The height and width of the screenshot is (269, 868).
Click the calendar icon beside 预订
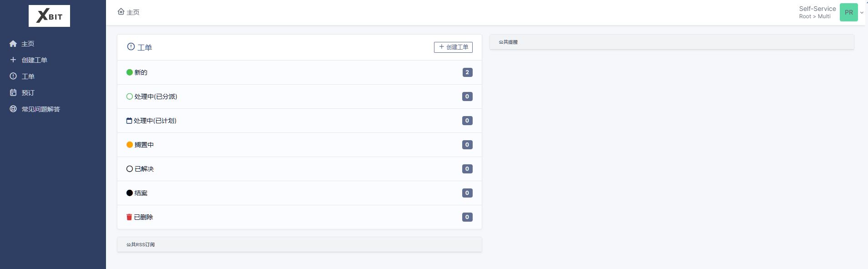(13, 92)
